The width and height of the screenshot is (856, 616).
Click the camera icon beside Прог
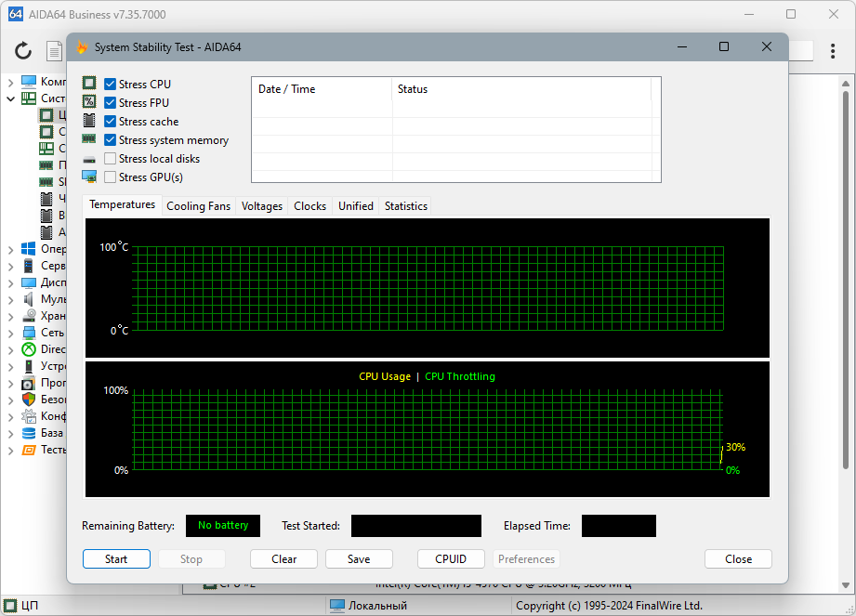pos(29,383)
